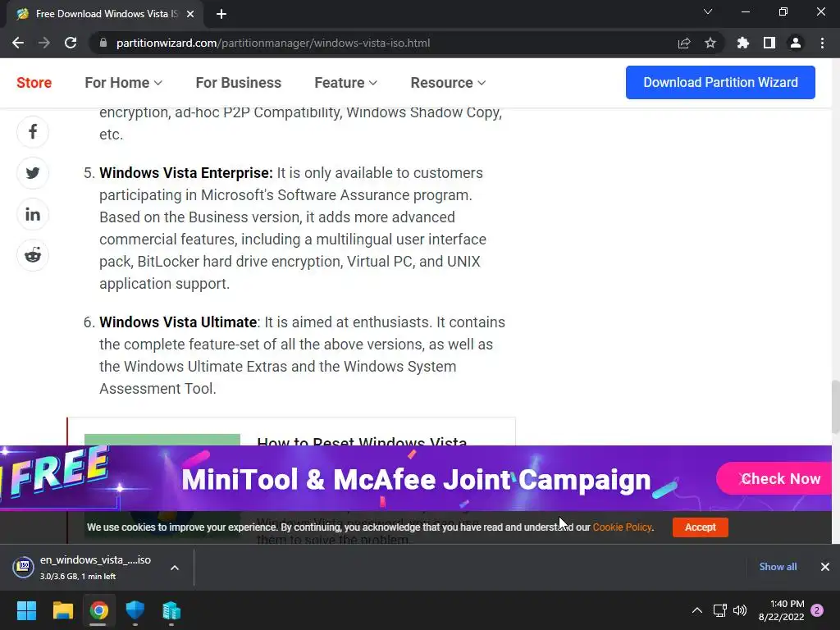Close the Free Download Windows Vista tab
The height and width of the screenshot is (630, 840).
190,14
